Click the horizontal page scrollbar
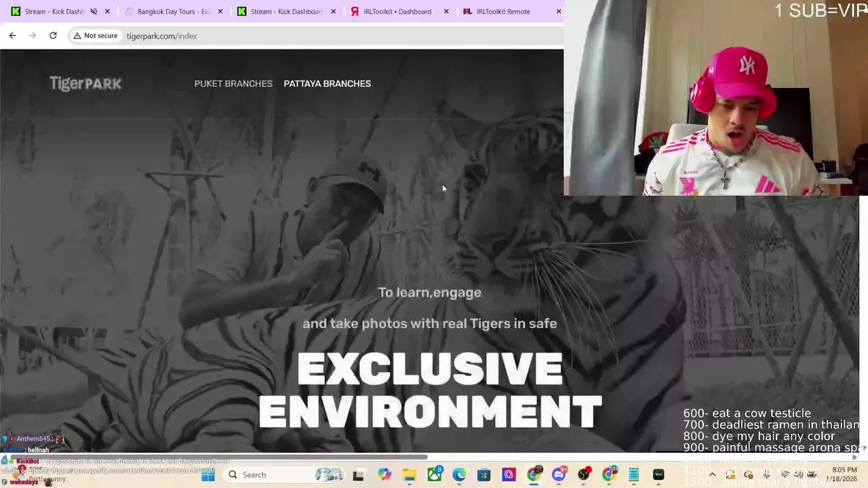868x488 pixels. point(214,457)
